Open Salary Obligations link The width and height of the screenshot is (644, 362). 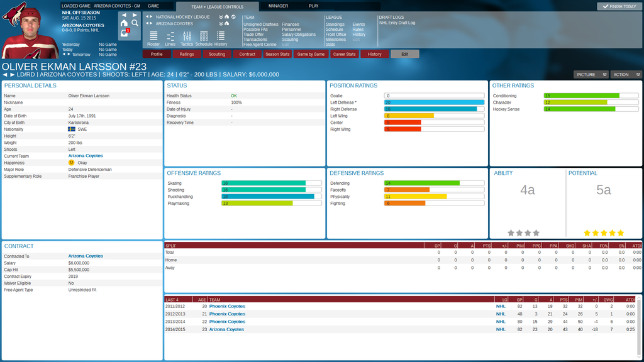point(299,35)
